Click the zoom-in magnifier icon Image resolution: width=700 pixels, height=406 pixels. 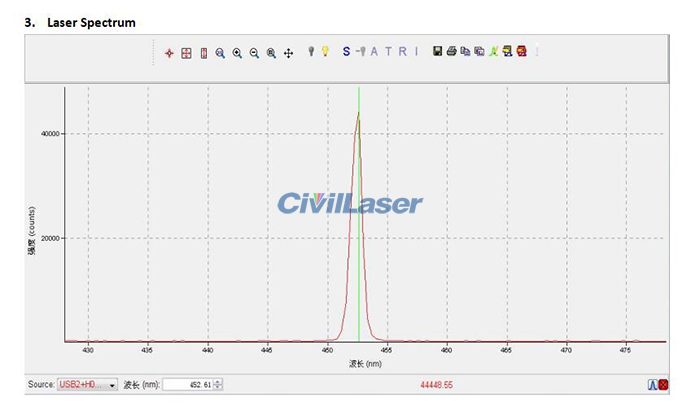click(237, 53)
